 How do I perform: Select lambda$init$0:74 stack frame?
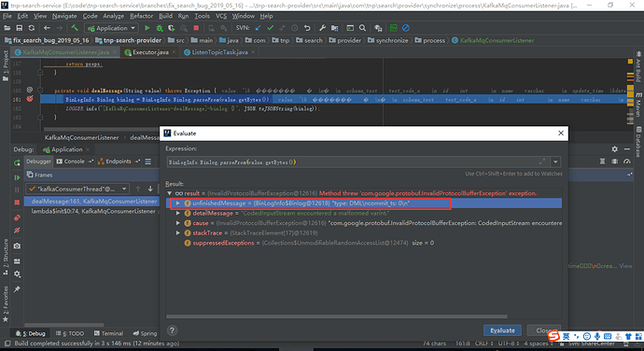tap(91, 211)
